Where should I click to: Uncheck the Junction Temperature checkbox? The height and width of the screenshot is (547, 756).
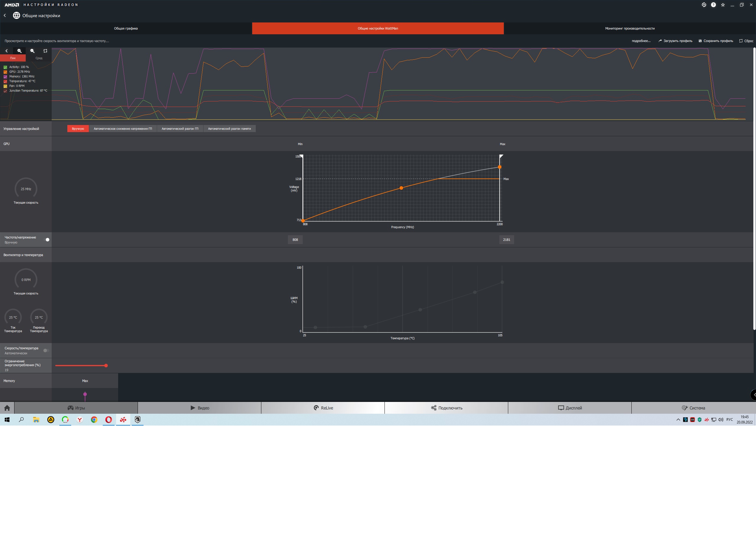point(5,91)
